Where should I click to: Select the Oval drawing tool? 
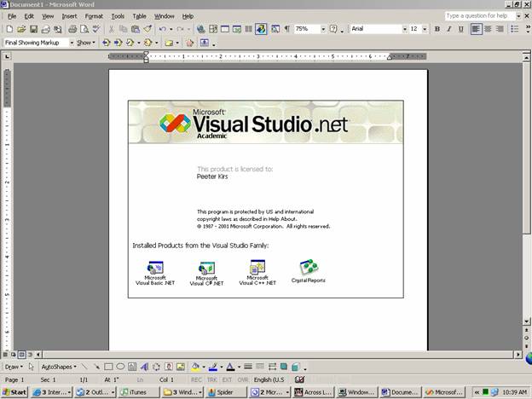click(x=120, y=367)
